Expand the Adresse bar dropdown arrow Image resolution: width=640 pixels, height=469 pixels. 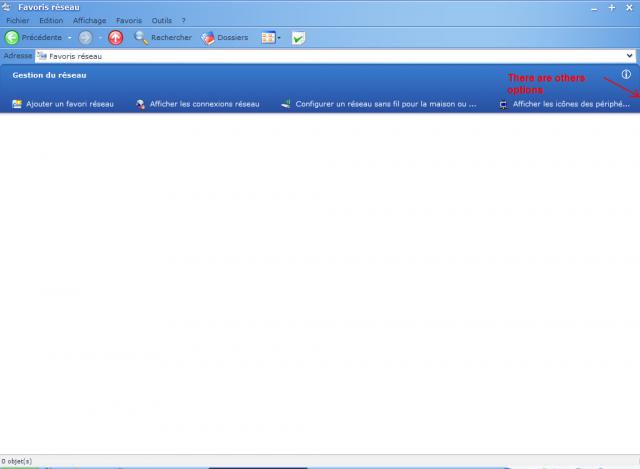pyautogui.click(x=629, y=56)
